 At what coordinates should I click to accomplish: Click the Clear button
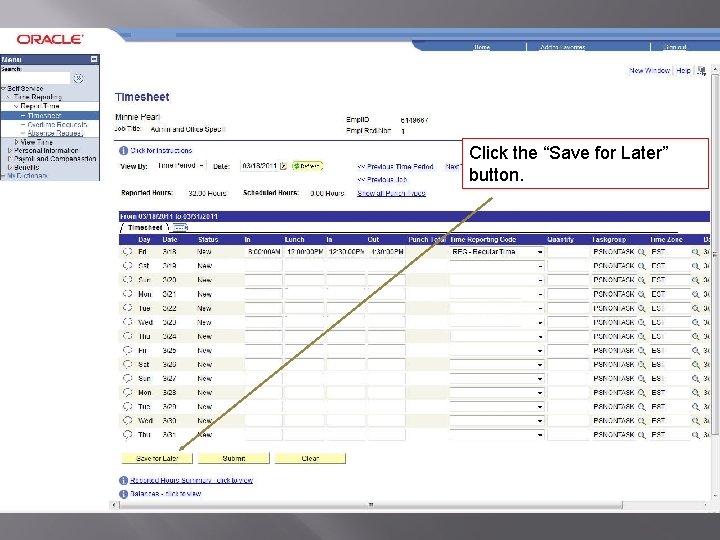click(310, 458)
